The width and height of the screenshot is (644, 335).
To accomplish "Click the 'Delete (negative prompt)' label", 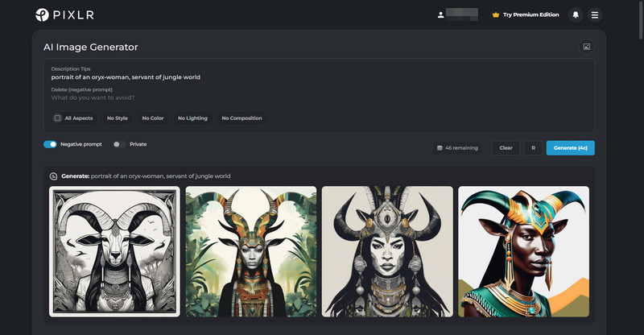I will pos(82,89).
